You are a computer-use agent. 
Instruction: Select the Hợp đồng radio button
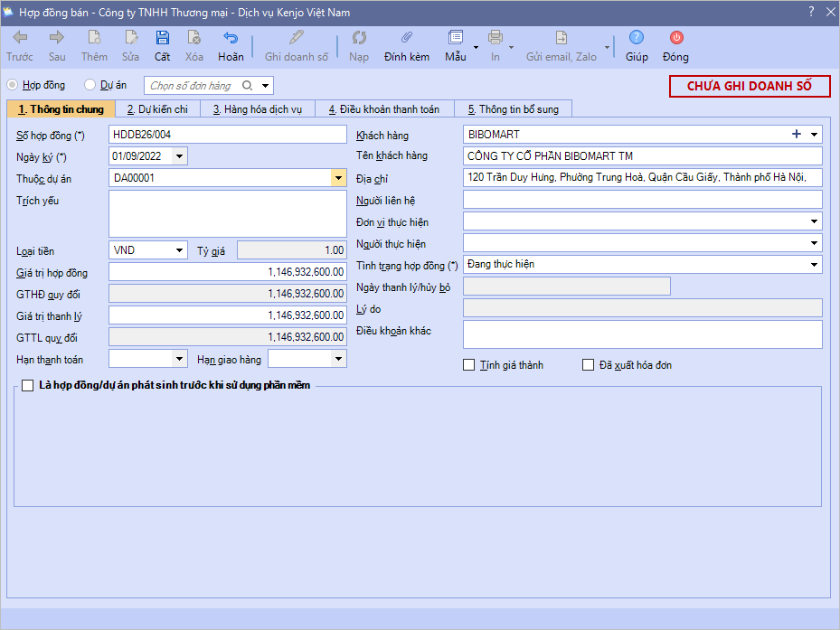coord(13,85)
